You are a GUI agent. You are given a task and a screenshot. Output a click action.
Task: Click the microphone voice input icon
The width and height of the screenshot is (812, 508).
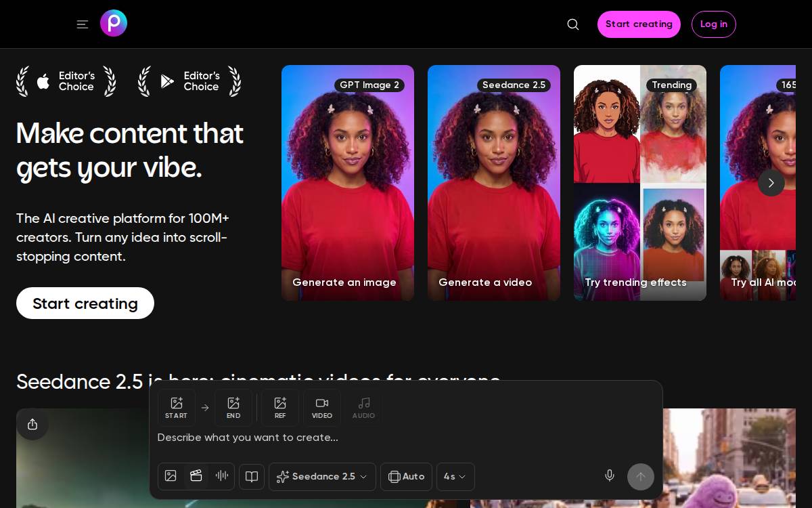coord(610,476)
